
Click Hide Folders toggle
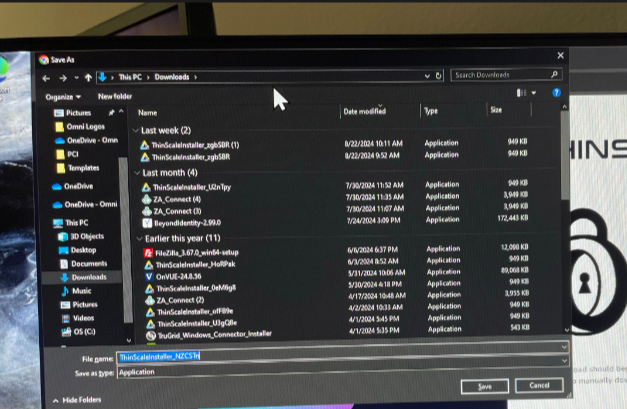click(x=77, y=400)
